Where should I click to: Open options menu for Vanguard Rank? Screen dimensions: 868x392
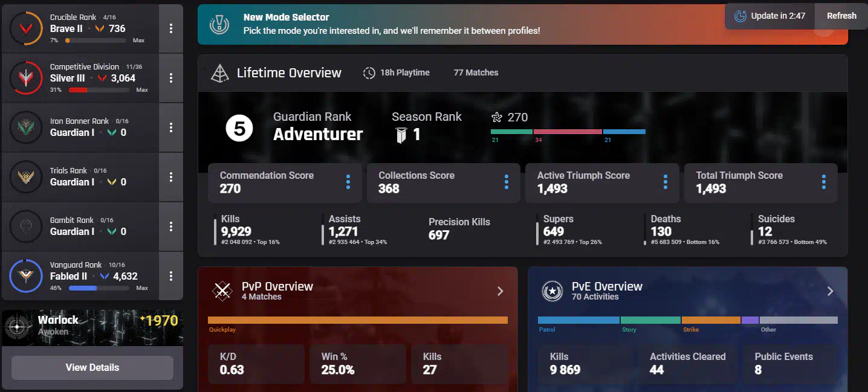coord(171,276)
